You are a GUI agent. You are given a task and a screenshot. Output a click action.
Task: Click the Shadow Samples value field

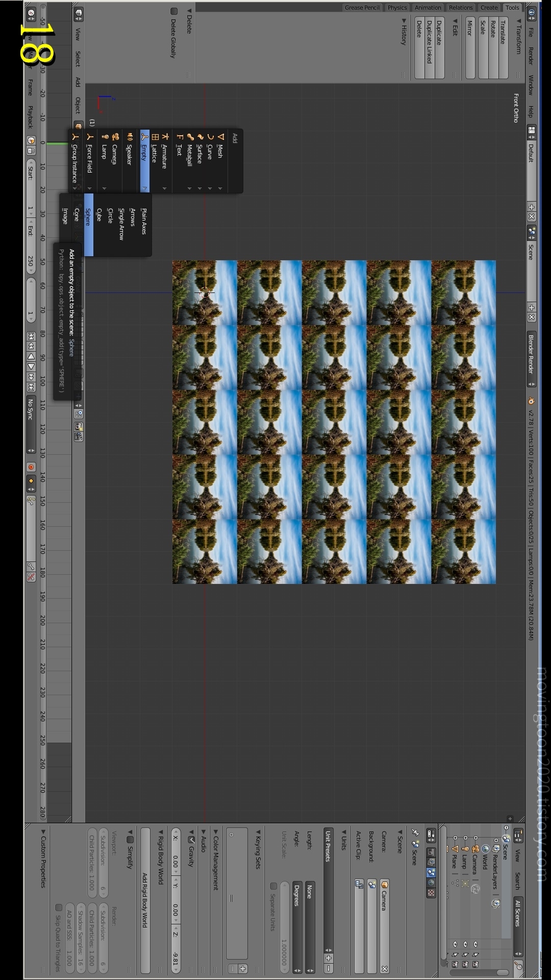click(81, 939)
